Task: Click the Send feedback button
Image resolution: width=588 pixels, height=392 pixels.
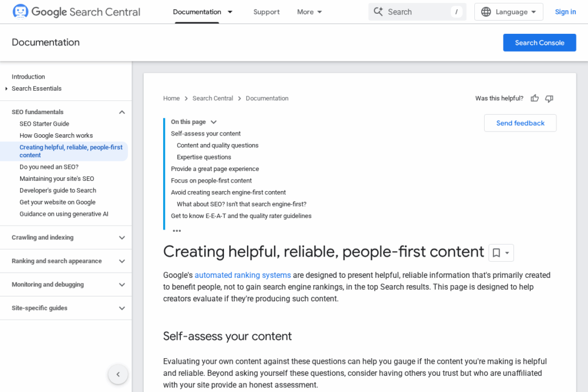Action: pyautogui.click(x=520, y=123)
